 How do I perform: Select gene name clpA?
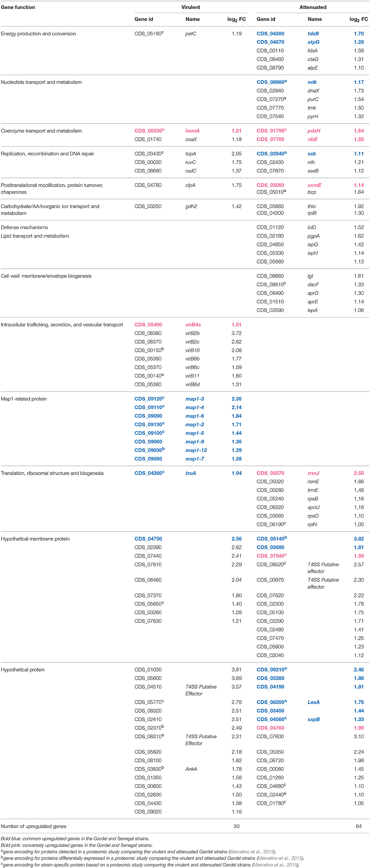pyautogui.click(x=190, y=185)
